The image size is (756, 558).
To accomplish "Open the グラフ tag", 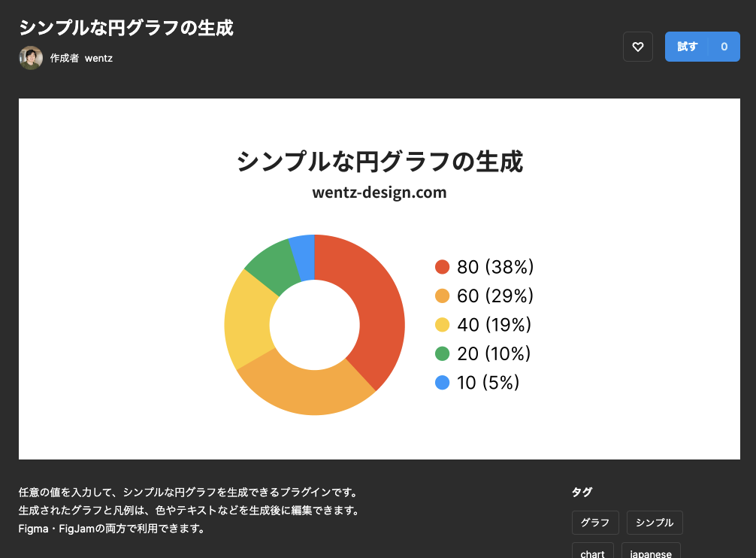I will [x=595, y=522].
